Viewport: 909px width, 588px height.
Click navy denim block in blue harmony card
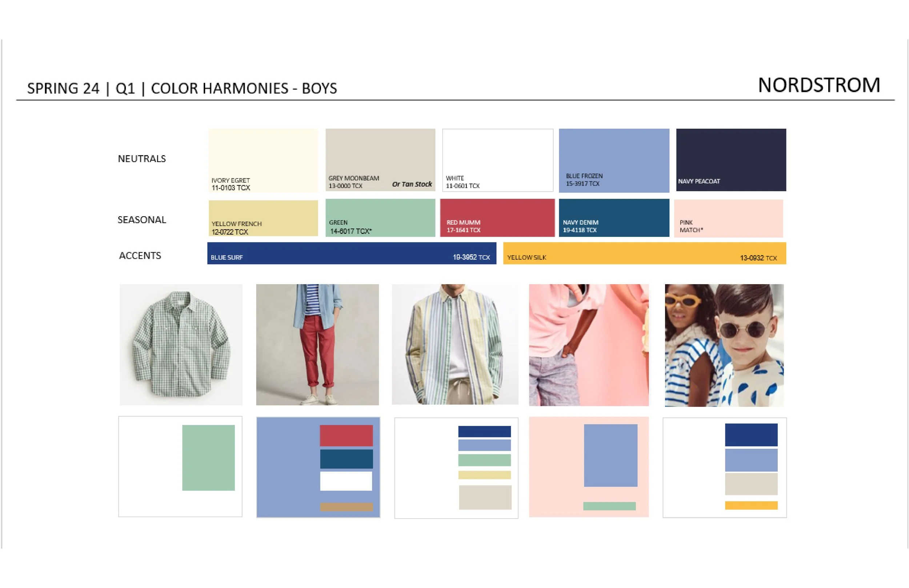[346, 459]
